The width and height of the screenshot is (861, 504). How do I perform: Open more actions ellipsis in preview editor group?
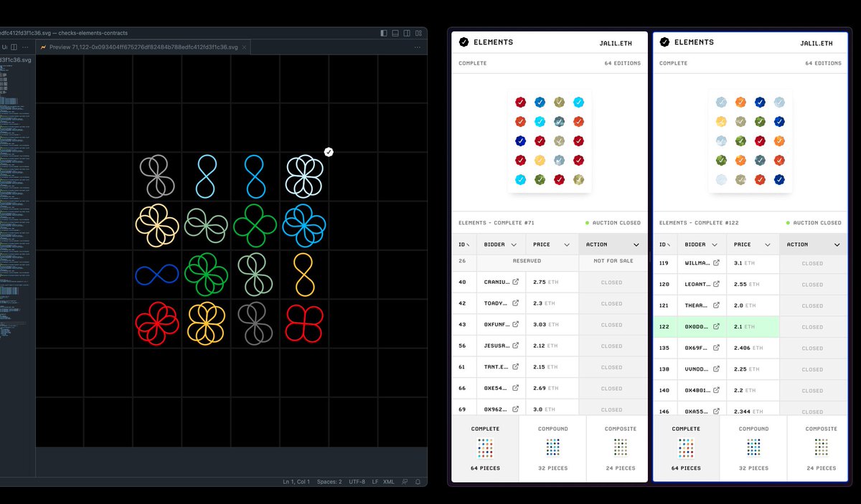pyautogui.click(x=418, y=47)
